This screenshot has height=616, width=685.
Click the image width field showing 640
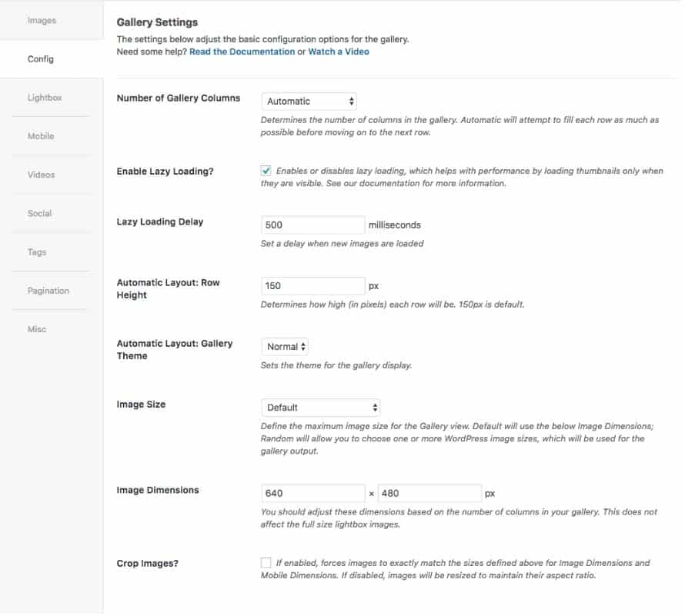tap(312, 494)
